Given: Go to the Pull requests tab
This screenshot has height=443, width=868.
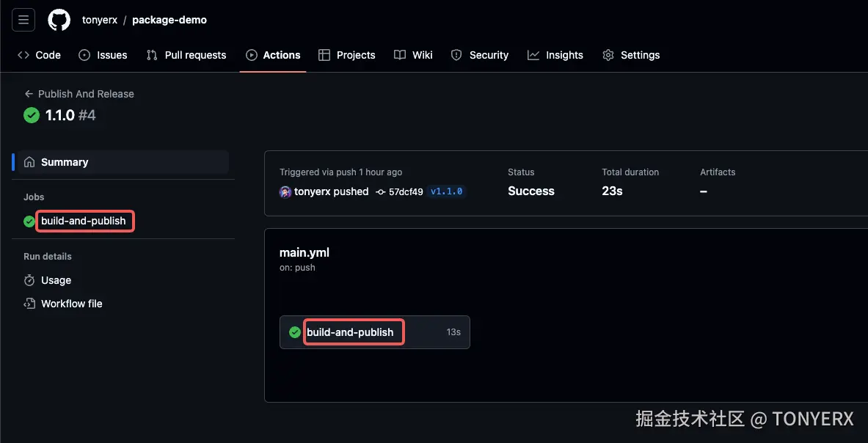Looking at the screenshot, I should (186, 55).
